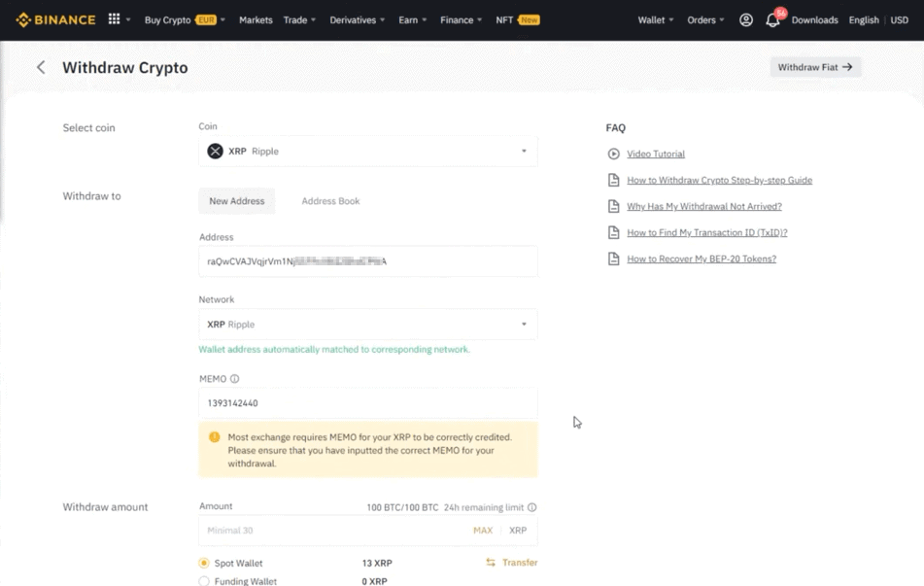Expand the Orders menu
Screen dimensions: 924x586
pos(705,20)
